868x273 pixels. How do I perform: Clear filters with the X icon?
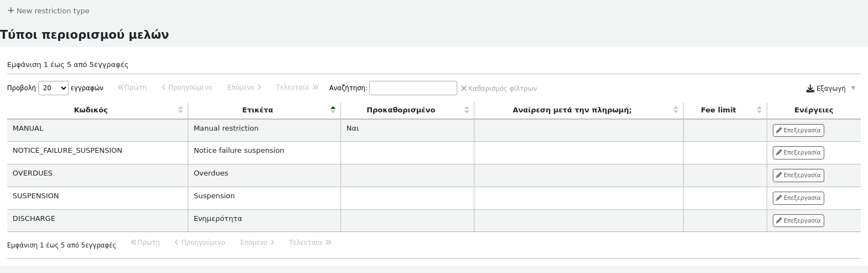(464, 88)
